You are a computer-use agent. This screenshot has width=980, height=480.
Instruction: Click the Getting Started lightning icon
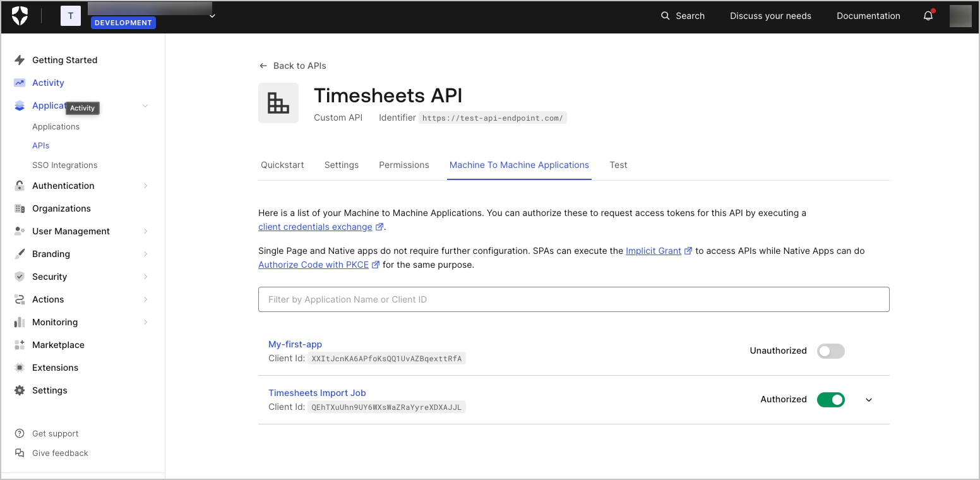tap(20, 60)
